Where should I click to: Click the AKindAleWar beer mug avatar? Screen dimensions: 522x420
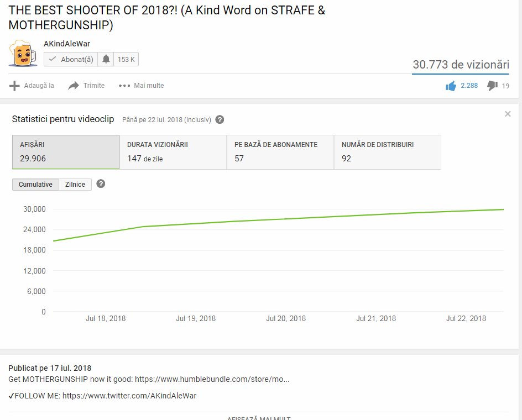[23, 53]
